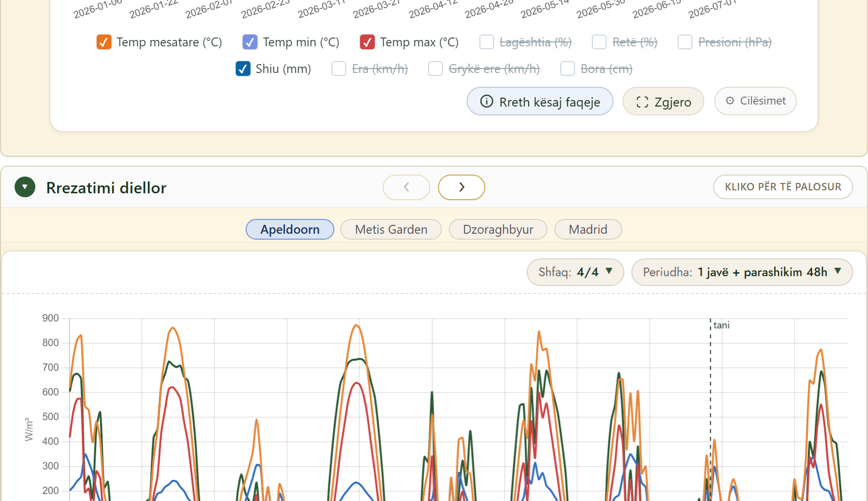The height and width of the screenshot is (501, 868).
Task: Click the 900 y-axis value
Action: point(50,318)
